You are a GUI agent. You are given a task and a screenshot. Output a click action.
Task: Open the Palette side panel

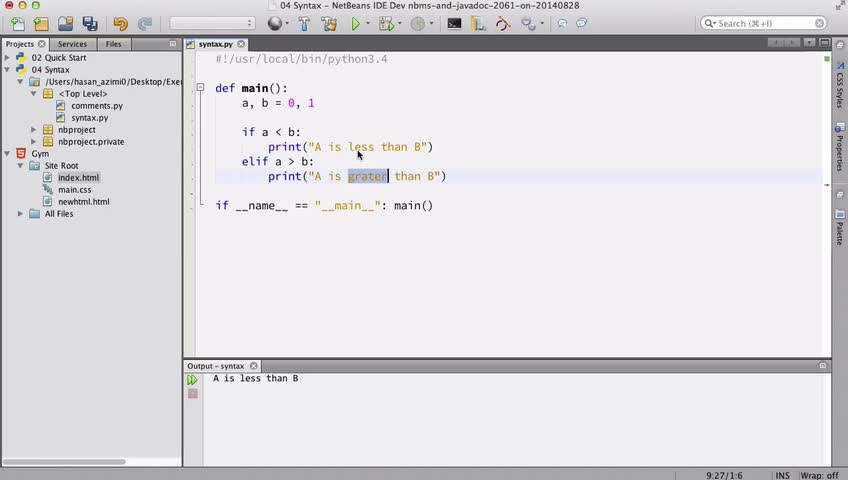pos(840,227)
